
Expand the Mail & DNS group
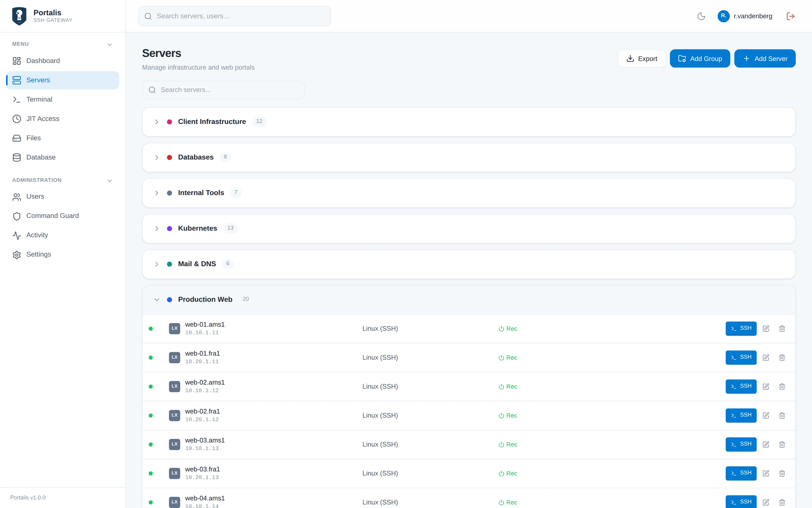click(157, 264)
